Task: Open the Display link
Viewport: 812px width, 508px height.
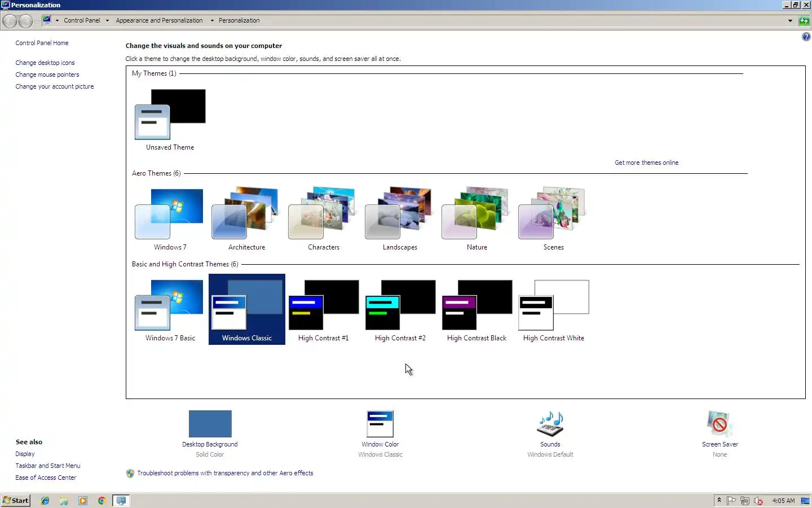Action: coord(25,454)
